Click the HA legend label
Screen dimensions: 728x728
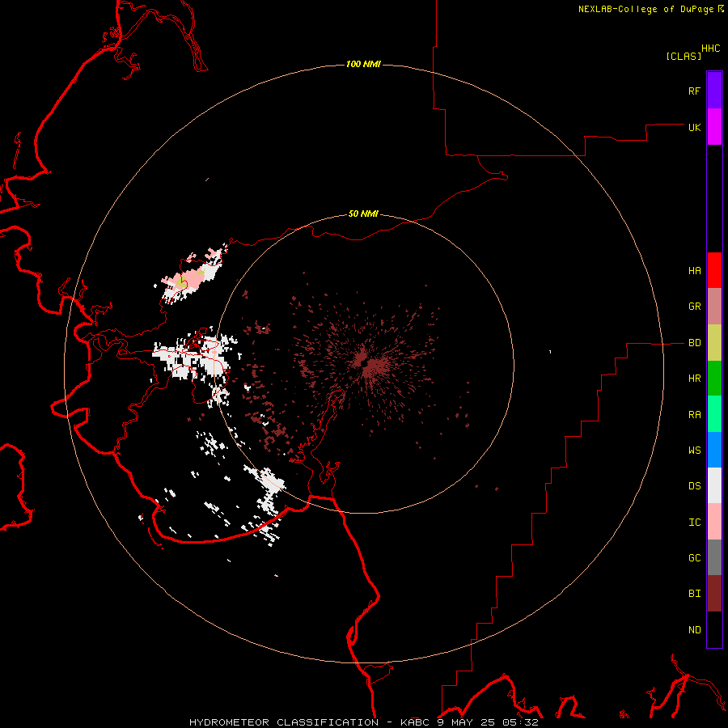694,270
